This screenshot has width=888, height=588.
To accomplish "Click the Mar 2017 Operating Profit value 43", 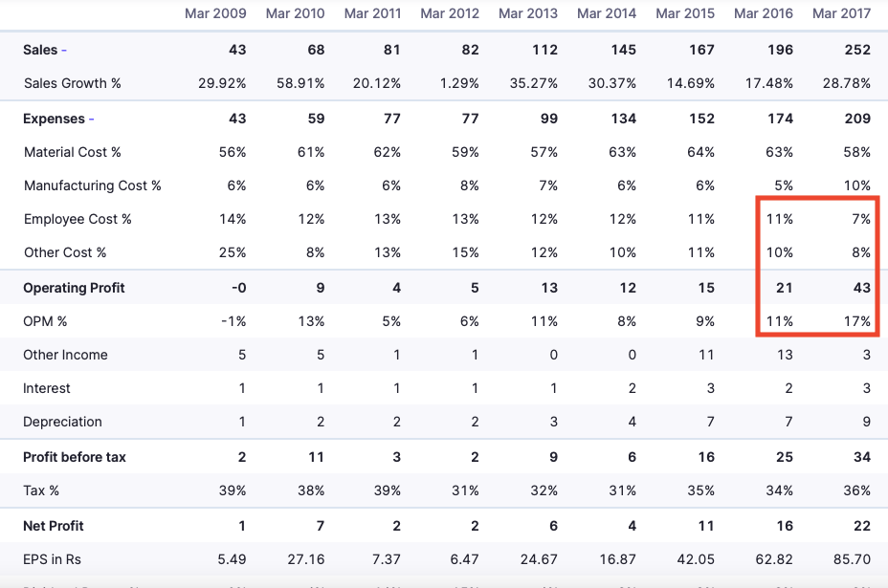I will tap(861, 288).
